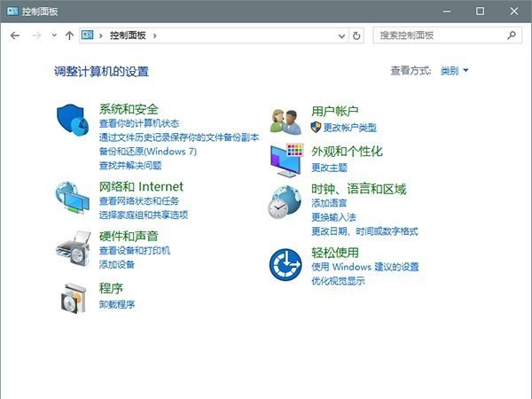Open the 用户帐户 people icon
Image resolution: width=532 pixels, height=399 pixels.
click(x=286, y=121)
